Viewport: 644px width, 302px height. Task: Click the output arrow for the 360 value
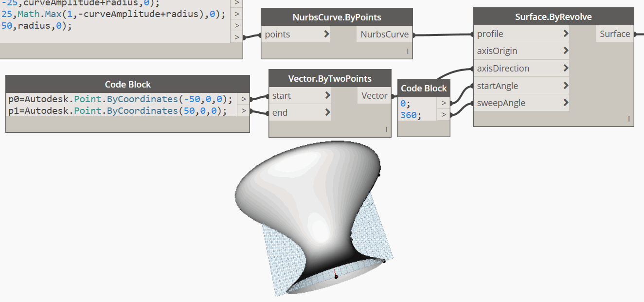click(x=444, y=115)
